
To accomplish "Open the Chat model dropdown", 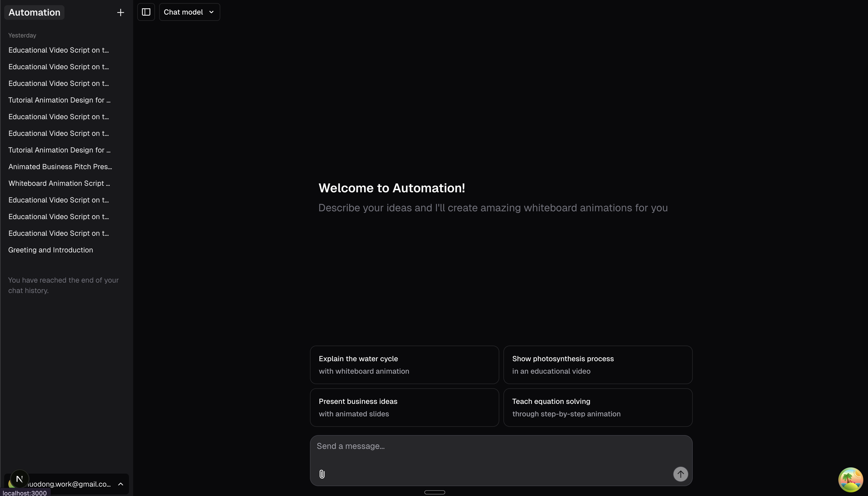I will coord(189,12).
